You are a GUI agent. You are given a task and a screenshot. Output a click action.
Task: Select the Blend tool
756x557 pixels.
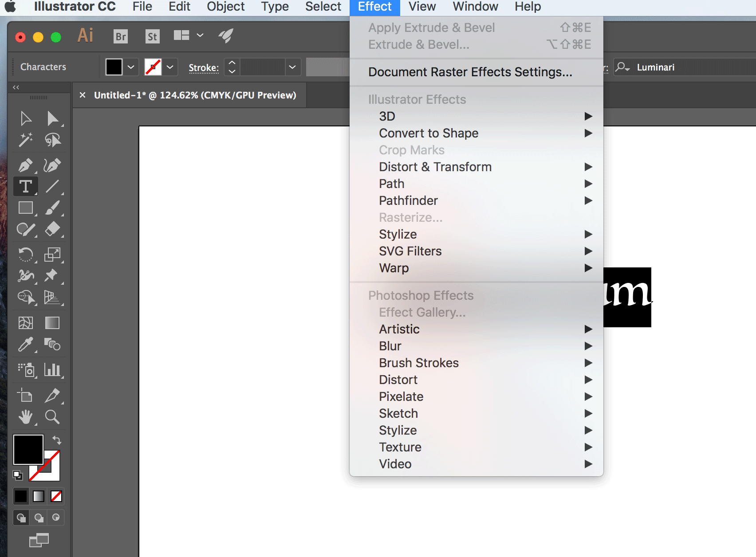click(52, 344)
